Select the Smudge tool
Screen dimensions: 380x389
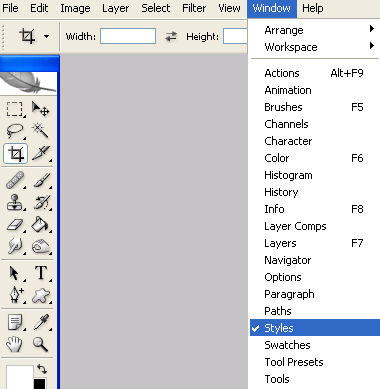tap(15, 247)
